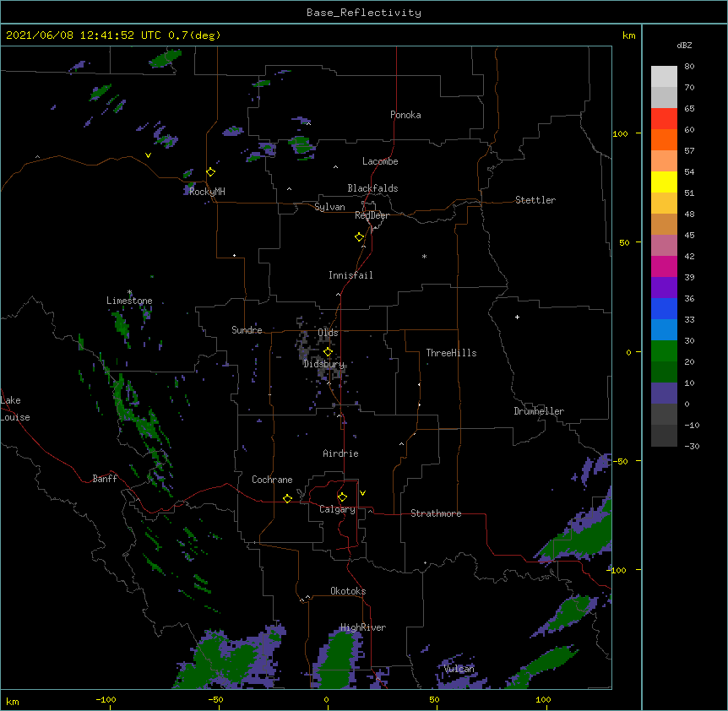Select the red 65 dBZ legend swatch
Viewport: 728px width, 711px height.
(664, 118)
